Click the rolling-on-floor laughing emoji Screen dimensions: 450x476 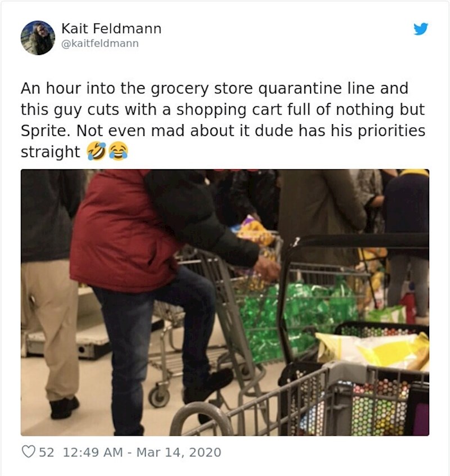pos(97,151)
